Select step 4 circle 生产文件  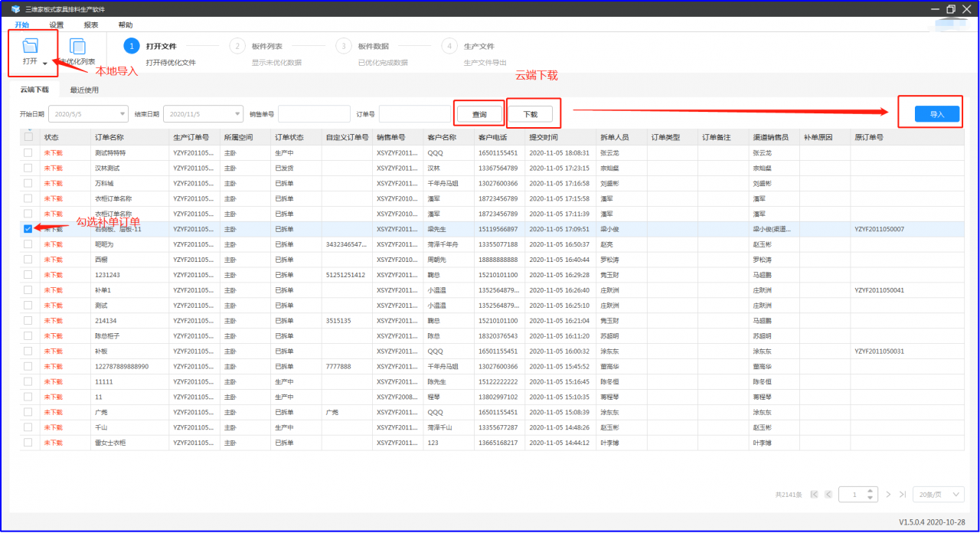[450, 46]
